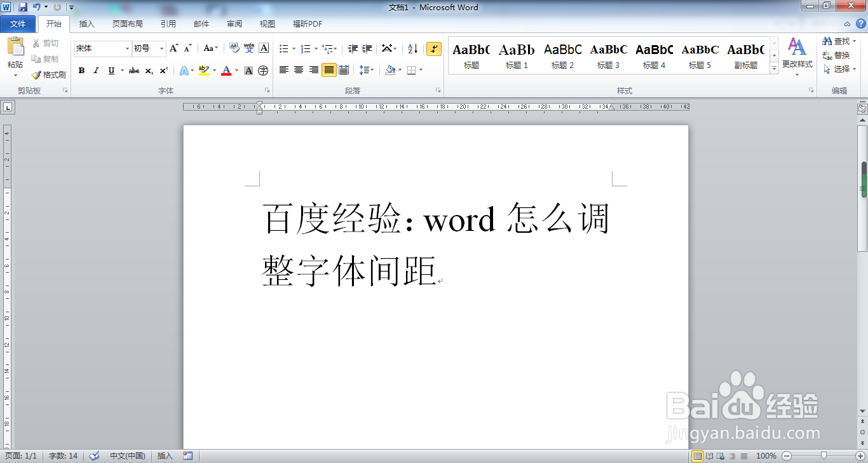Screen dimensions: 868x463
Task: Click the Sort A-Z icon
Action: point(413,48)
